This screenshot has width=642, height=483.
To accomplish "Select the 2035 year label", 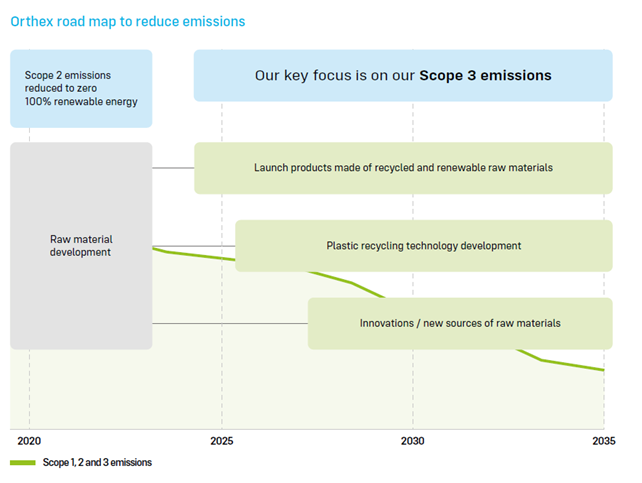I will [603, 441].
